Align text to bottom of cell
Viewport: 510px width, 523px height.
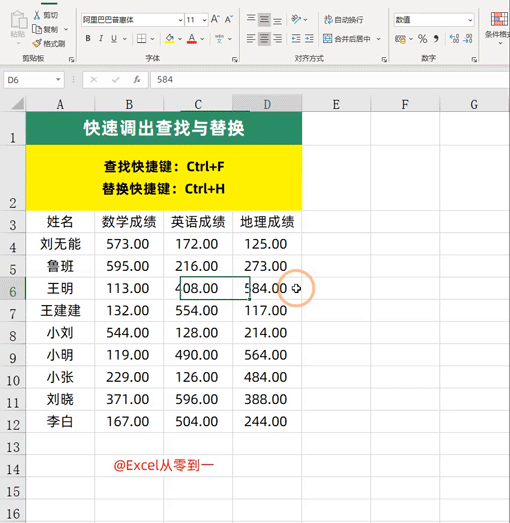click(277, 20)
